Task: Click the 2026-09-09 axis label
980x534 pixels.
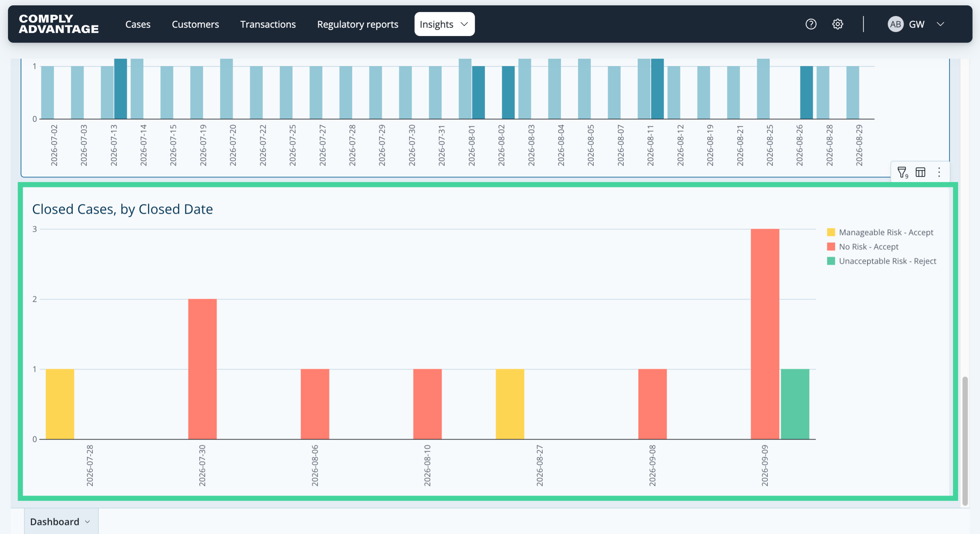Action: point(765,466)
